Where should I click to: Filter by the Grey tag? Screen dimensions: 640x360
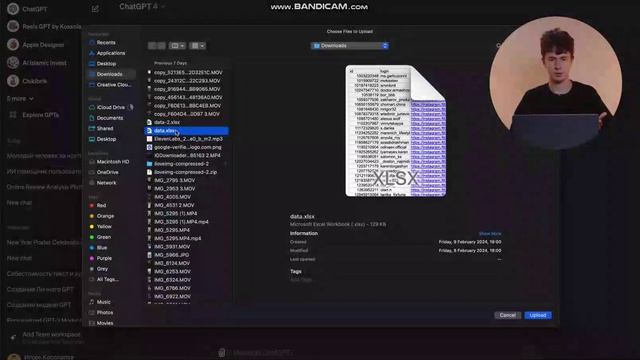click(x=102, y=269)
